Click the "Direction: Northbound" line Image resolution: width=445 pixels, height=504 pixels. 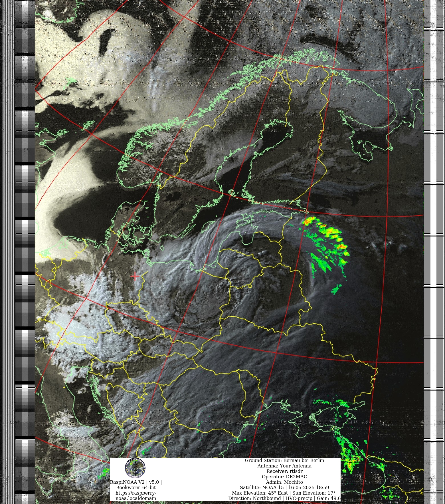click(284, 498)
